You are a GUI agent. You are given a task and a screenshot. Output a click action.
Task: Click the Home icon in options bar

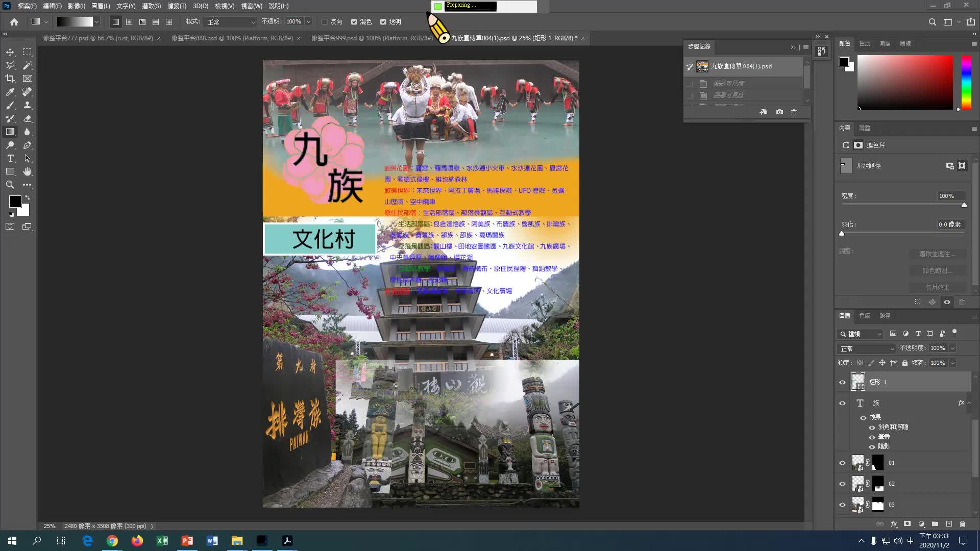[14, 22]
